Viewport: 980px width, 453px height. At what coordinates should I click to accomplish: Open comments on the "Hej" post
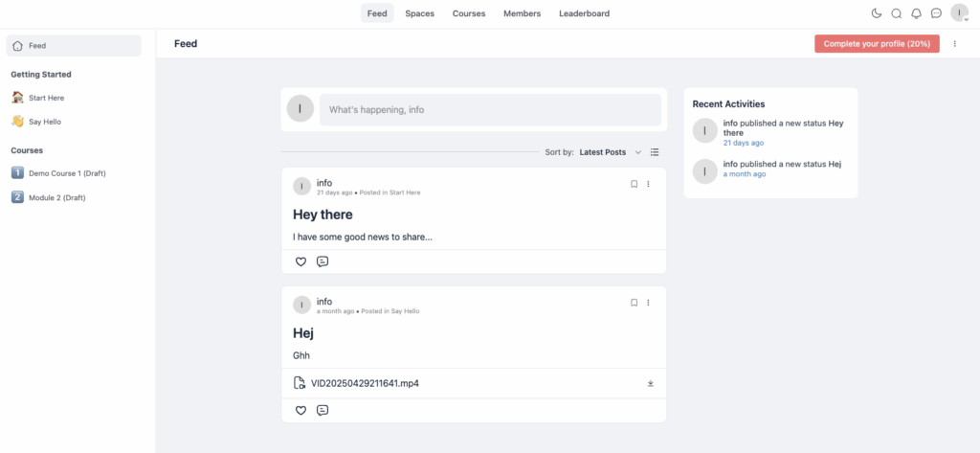pyautogui.click(x=323, y=411)
